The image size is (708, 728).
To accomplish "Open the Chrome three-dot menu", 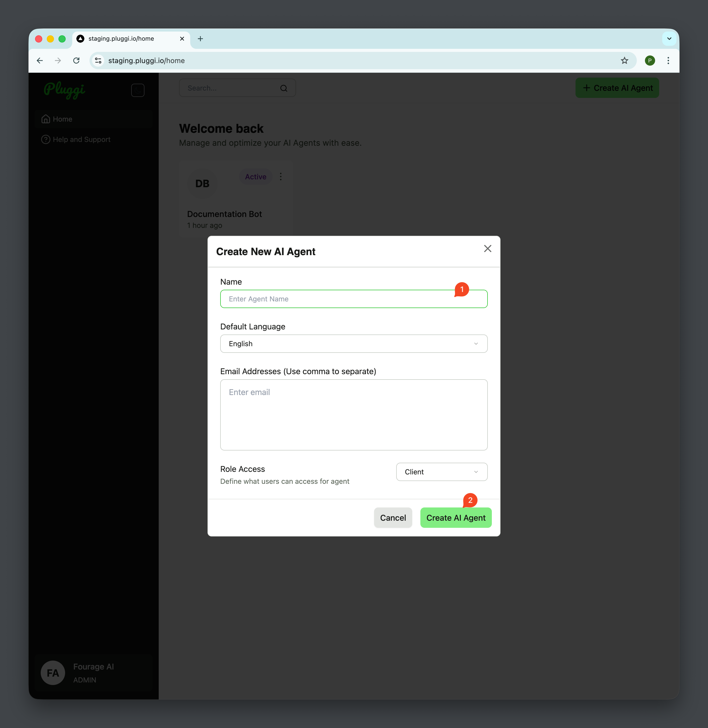I will pyautogui.click(x=668, y=60).
